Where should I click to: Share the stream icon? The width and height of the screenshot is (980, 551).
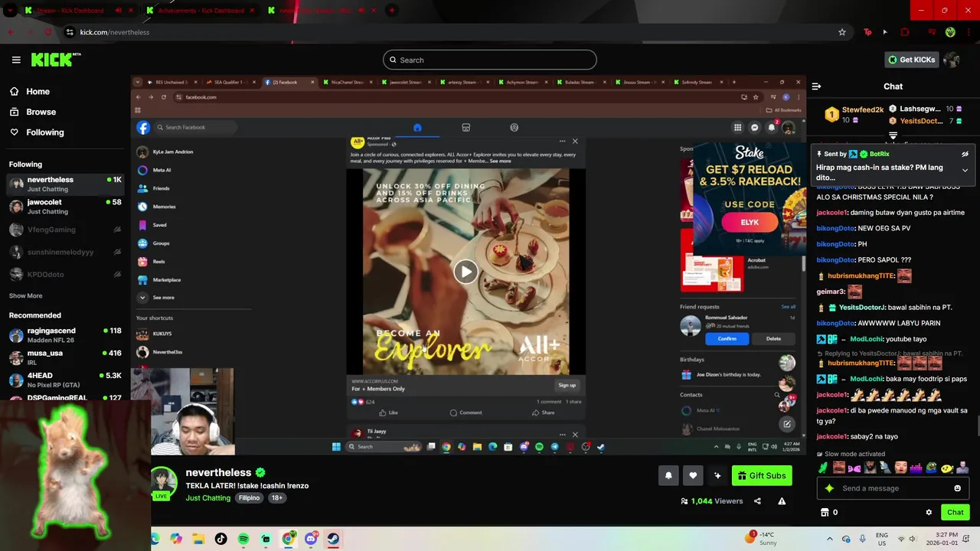click(x=757, y=501)
